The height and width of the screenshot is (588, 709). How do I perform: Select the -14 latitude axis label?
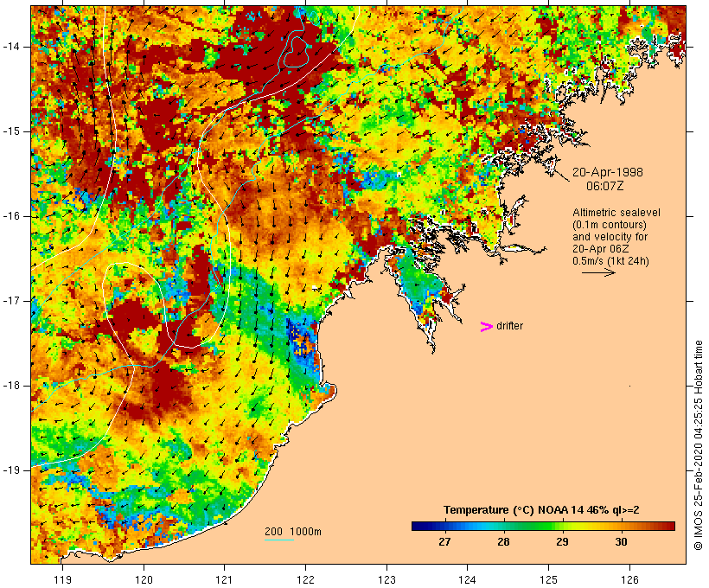pos(15,46)
